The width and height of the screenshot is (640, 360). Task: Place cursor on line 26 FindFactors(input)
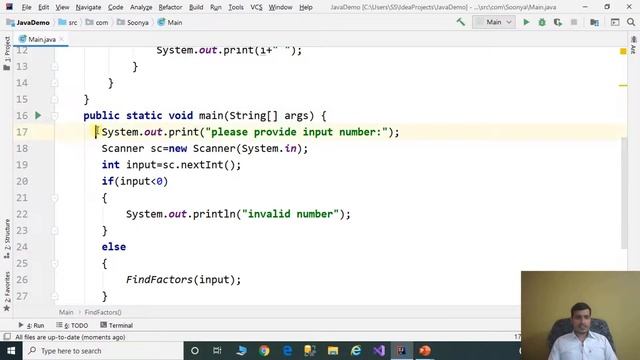coord(183,280)
